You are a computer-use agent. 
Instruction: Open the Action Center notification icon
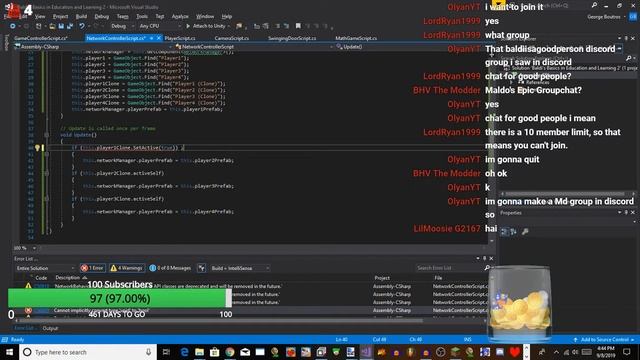coord(627,352)
